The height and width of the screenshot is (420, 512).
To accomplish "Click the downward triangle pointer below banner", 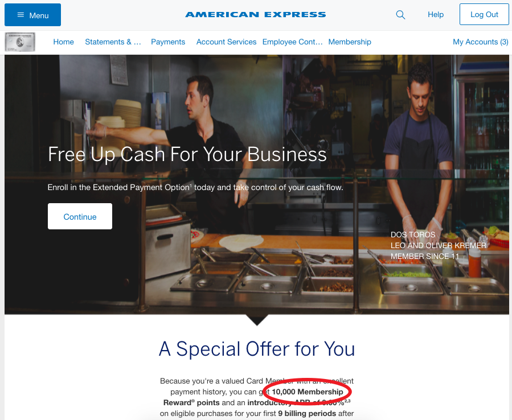I will (257, 320).
